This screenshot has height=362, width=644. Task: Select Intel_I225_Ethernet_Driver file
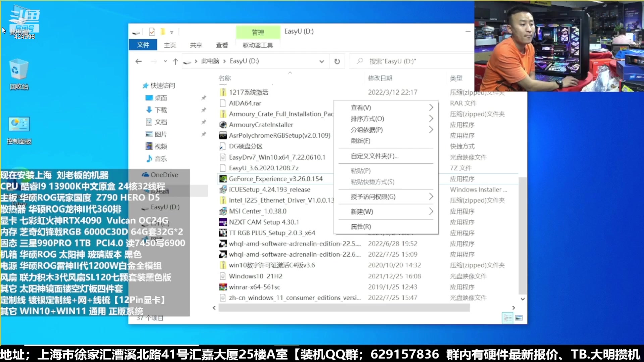pyautogui.click(x=281, y=200)
